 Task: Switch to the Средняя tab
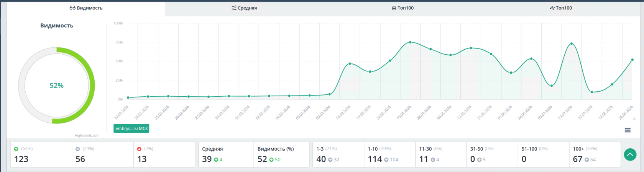point(244,8)
